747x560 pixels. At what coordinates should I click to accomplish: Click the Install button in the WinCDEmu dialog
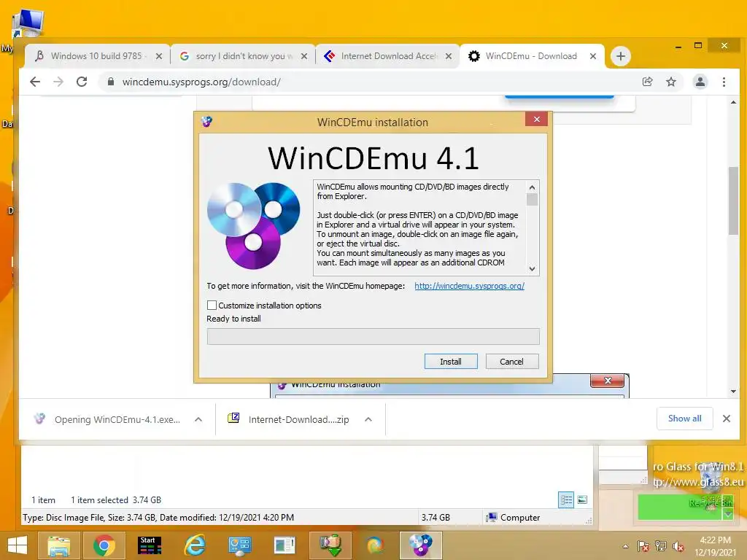coord(451,362)
